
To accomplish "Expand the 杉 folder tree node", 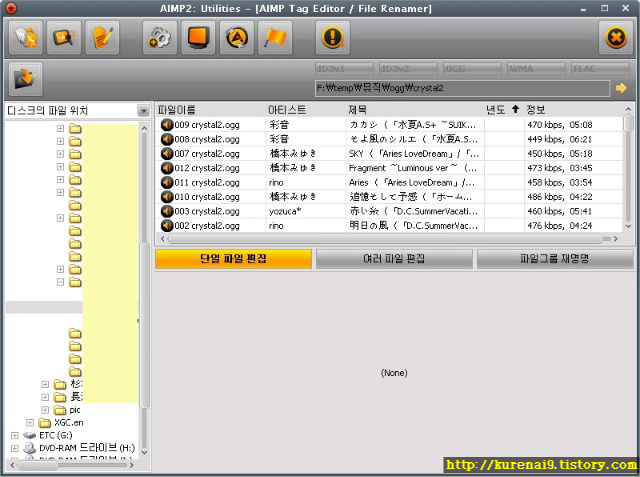I will click(x=45, y=384).
